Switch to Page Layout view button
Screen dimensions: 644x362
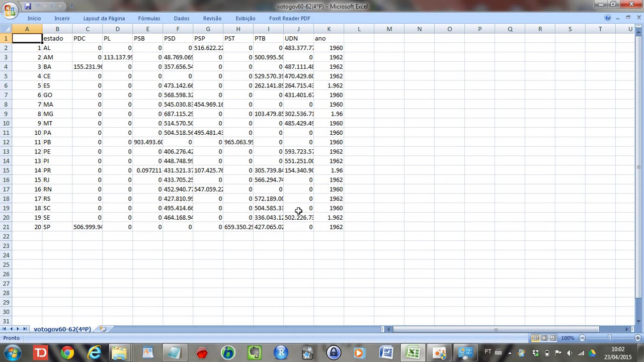(x=544, y=338)
